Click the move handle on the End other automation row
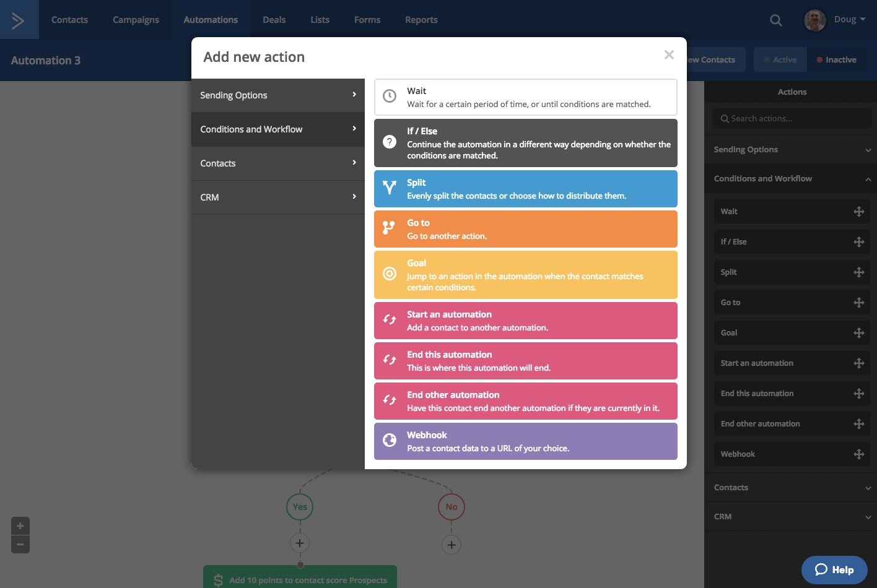Image resolution: width=877 pixels, height=588 pixels. click(x=858, y=424)
